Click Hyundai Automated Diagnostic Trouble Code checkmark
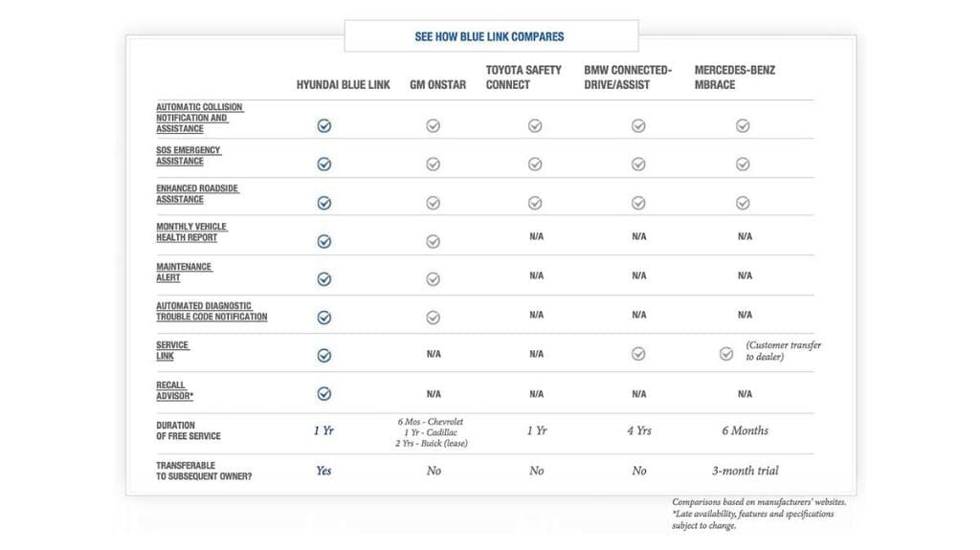The image size is (980, 550). [324, 318]
